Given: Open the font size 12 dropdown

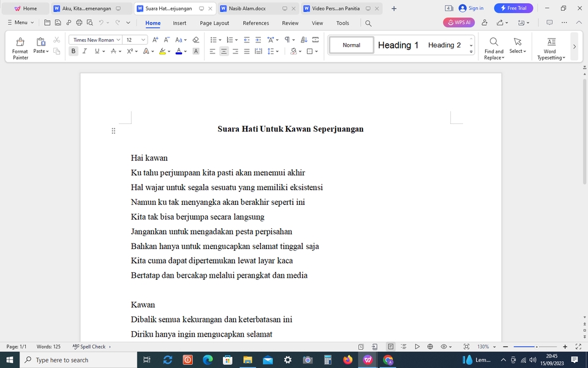Looking at the screenshot, I should click(143, 40).
